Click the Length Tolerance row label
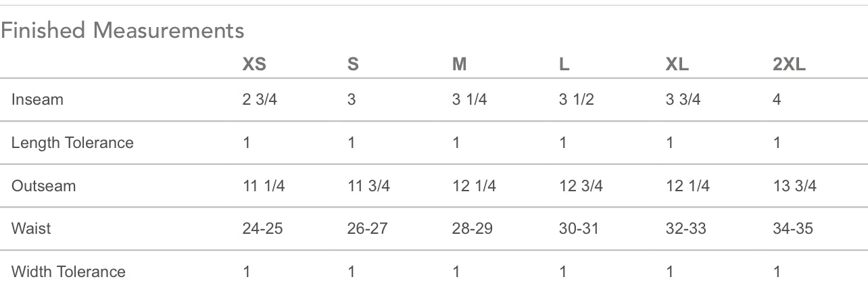This screenshot has width=868, height=296. click(72, 143)
